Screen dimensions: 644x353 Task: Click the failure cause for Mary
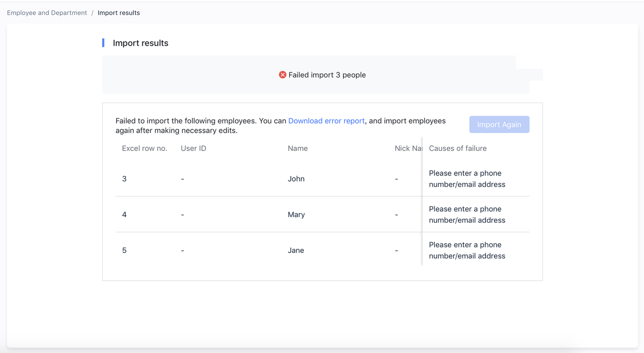467,215
